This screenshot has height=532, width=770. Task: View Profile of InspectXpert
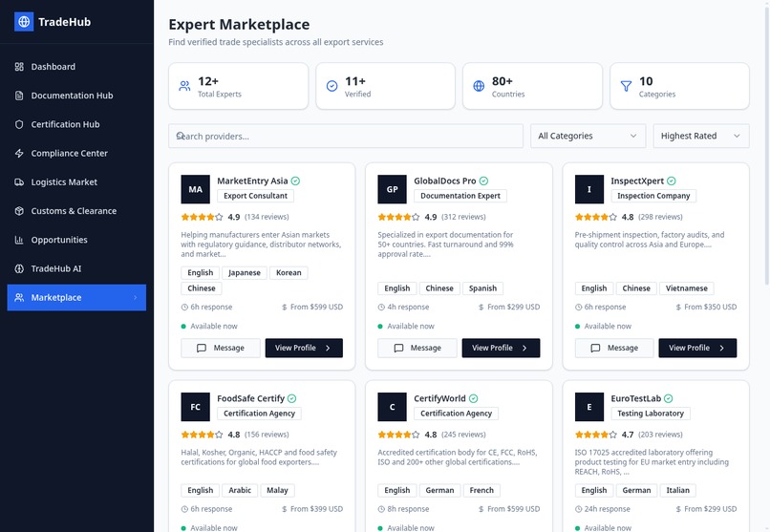[x=697, y=348]
